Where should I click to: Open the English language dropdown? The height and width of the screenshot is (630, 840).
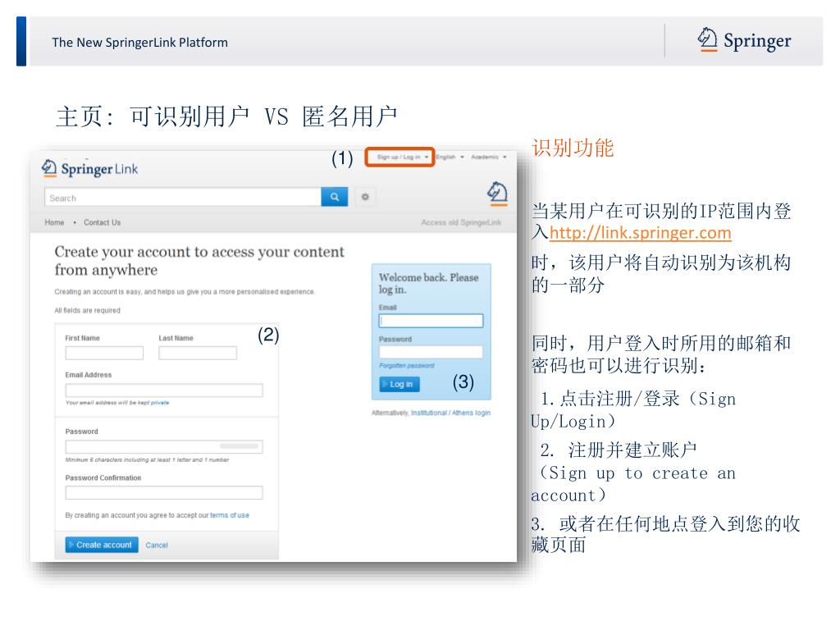pos(450,157)
